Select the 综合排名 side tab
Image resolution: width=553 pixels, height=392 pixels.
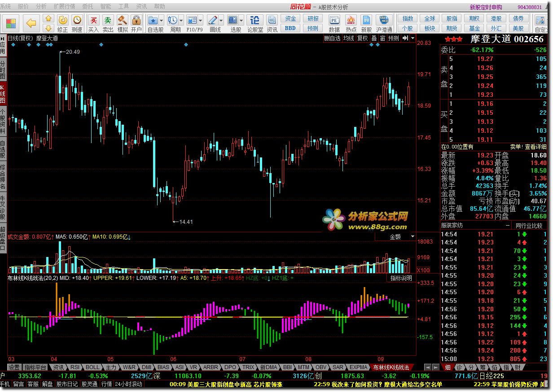3,176
